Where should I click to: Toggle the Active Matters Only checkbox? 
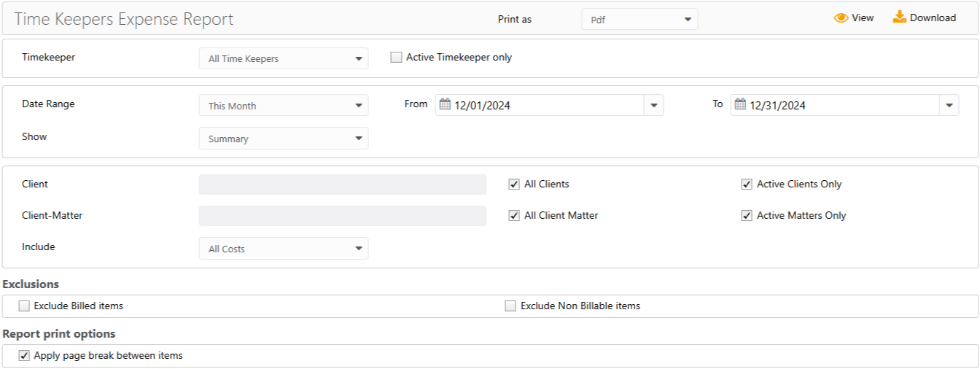coord(747,216)
